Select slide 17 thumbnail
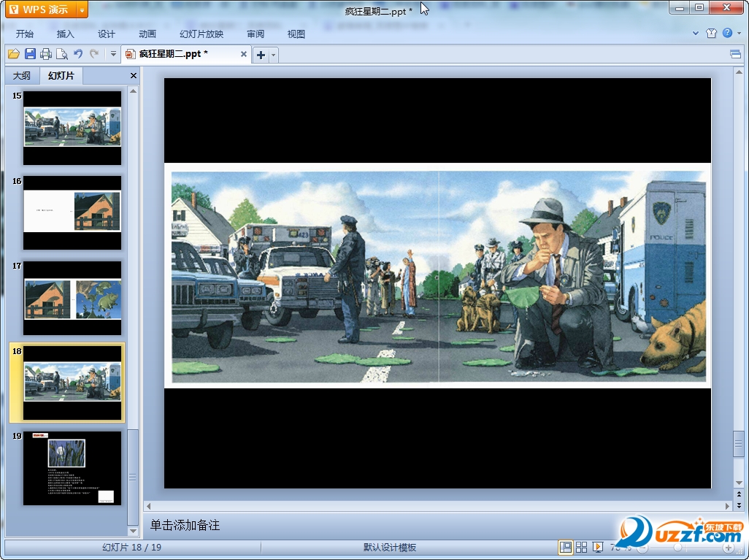The image size is (749, 560). pos(72,298)
